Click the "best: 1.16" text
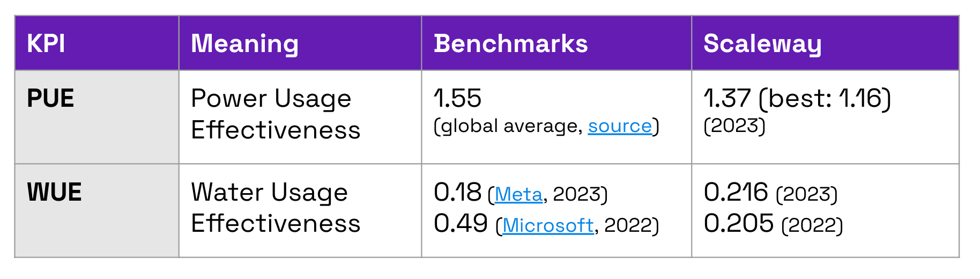Image resolution: width=980 pixels, height=279 pixels. pyautogui.click(x=825, y=99)
